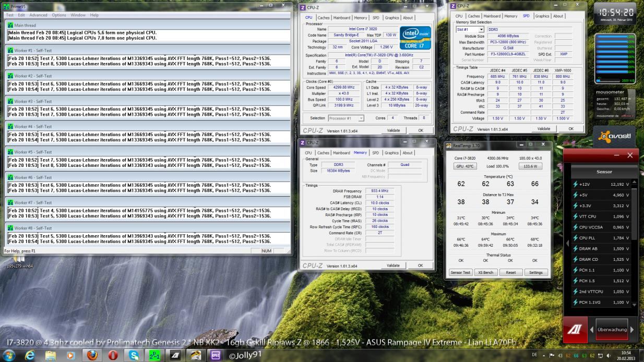The width and height of the screenshot is (644, 362).
Task: Open the Advanced menu in Prime95
Action: tap(38, 15)
